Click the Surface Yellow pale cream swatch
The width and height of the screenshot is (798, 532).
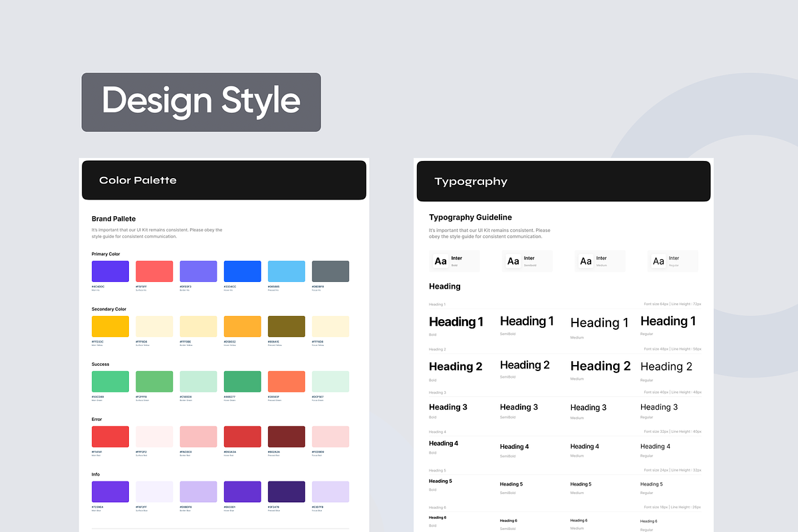coord(154,327)
